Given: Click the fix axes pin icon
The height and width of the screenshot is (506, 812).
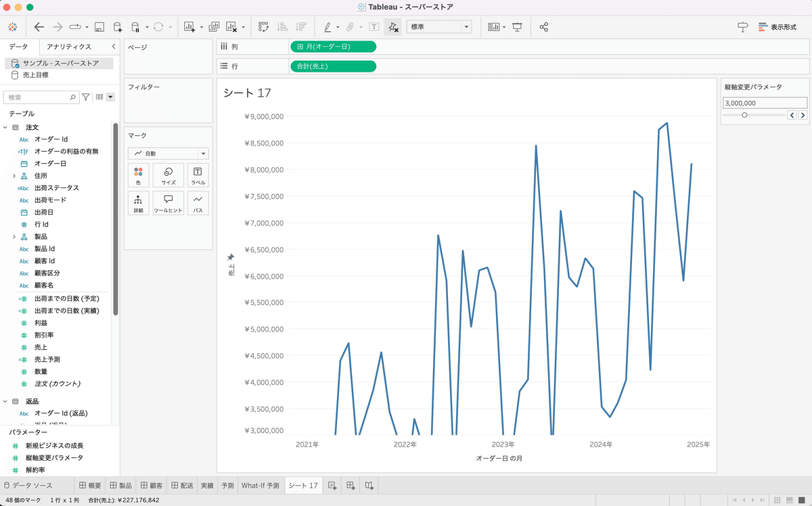Looking at the screenshot, I should click(392, 27).
